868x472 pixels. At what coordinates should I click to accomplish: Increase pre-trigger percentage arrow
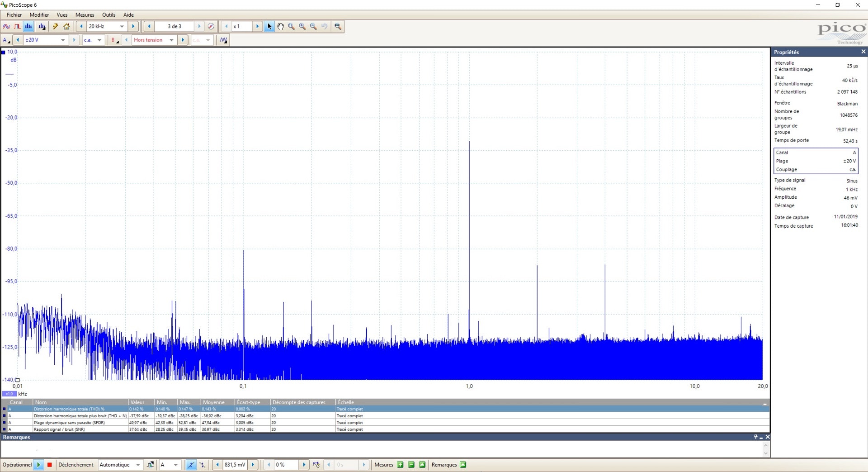304,465
